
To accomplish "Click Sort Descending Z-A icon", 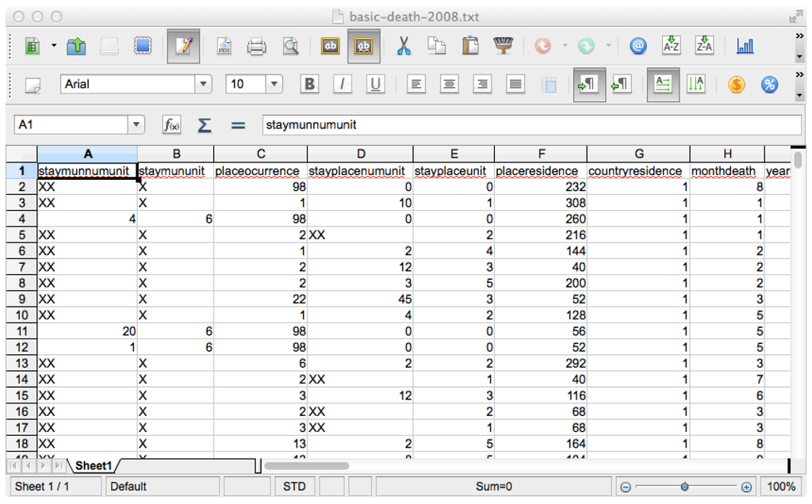I will point(704,47).
